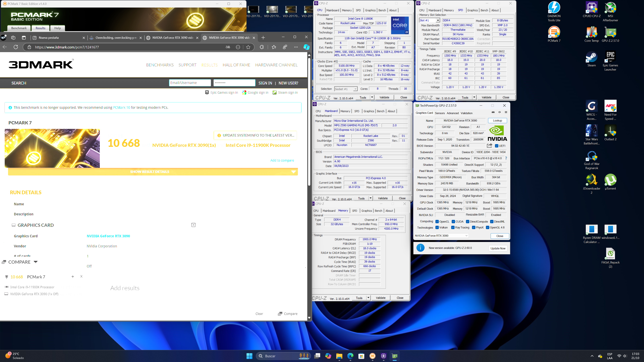Click Compare button at bottom
Viewport: 644px width, 362px height.
click(x=288, y=314)
